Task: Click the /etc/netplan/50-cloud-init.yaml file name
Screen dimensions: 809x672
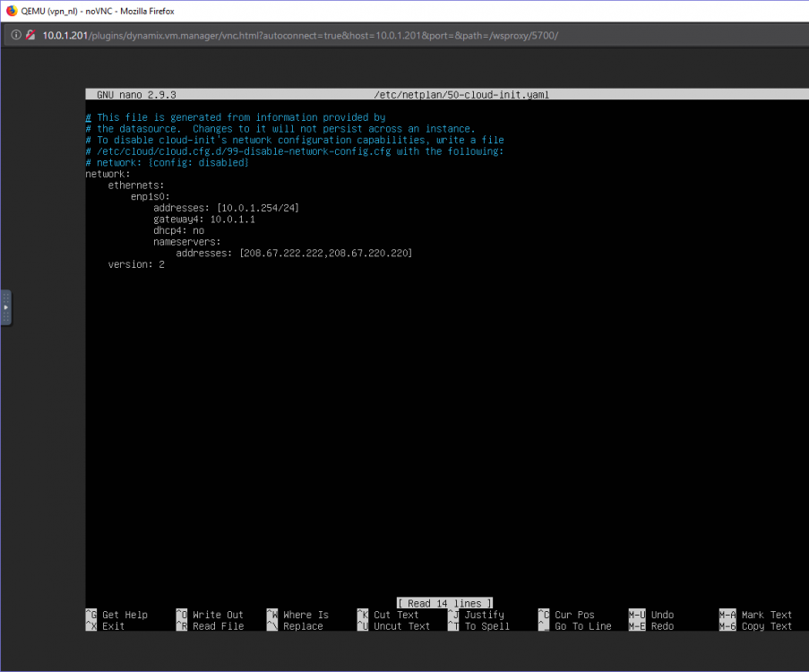Action: click(x=461, y=95)
